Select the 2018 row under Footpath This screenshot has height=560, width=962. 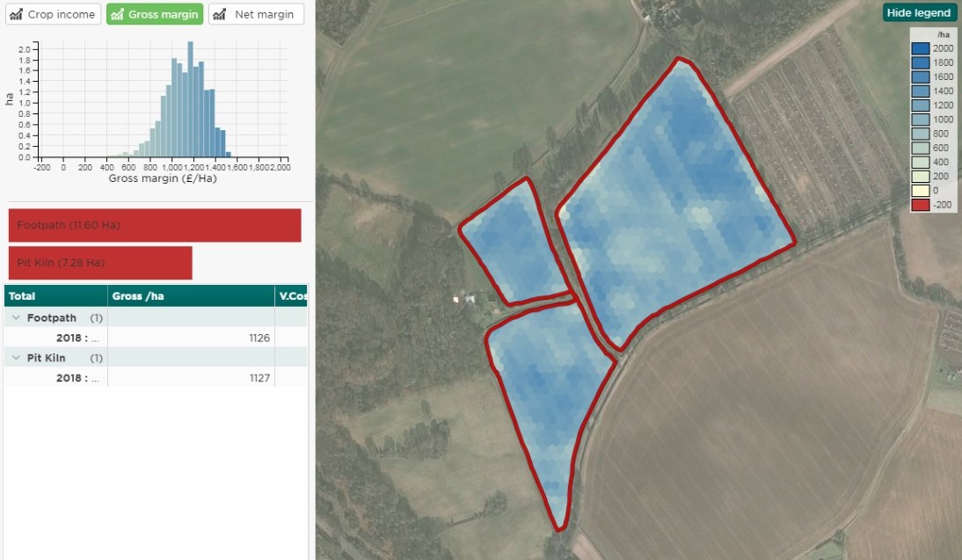79,338
